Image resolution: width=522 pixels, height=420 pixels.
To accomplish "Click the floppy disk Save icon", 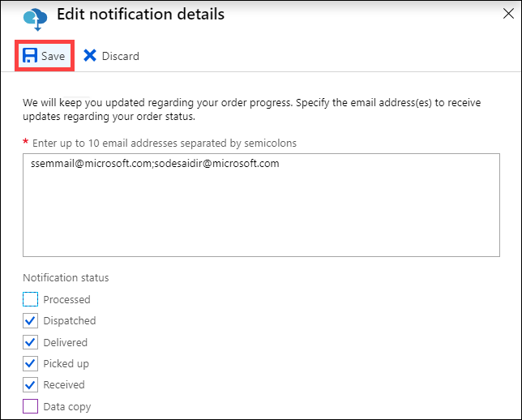I will [x=30, y=56].
